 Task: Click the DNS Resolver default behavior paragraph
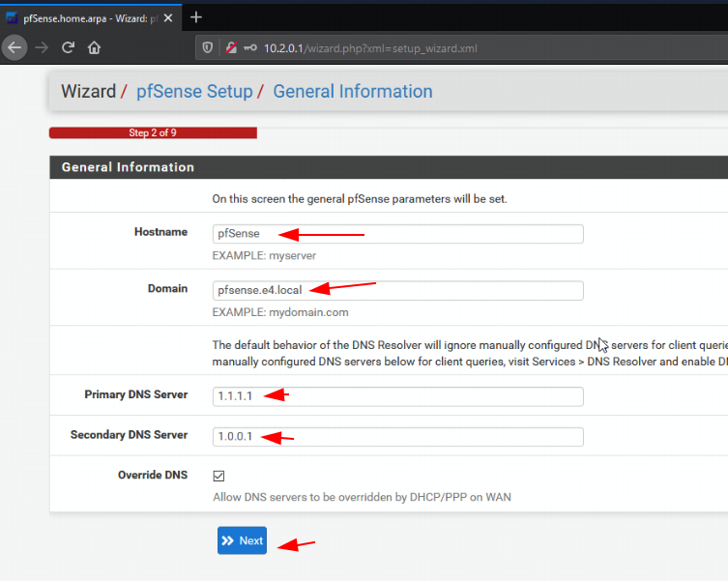470,353
